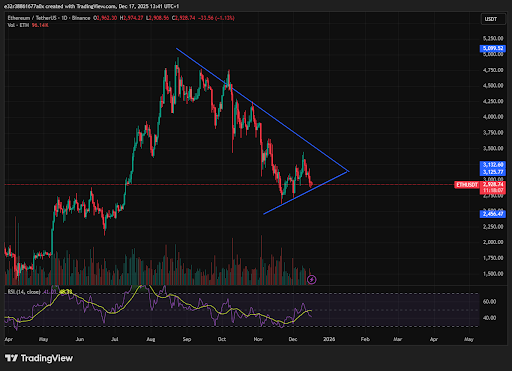Select the blue 3,125.77 price label
Screen dimensions: 512x371
coord(493,172)
